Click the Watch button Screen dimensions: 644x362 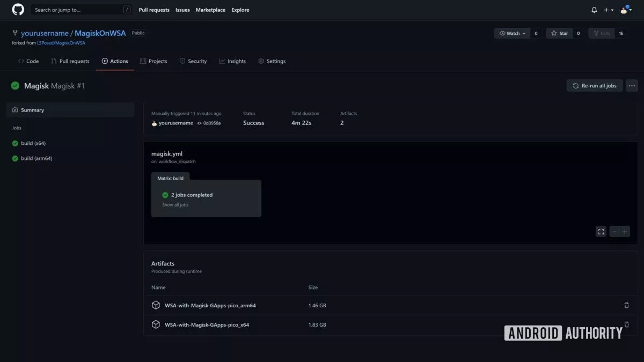point(512,33)
